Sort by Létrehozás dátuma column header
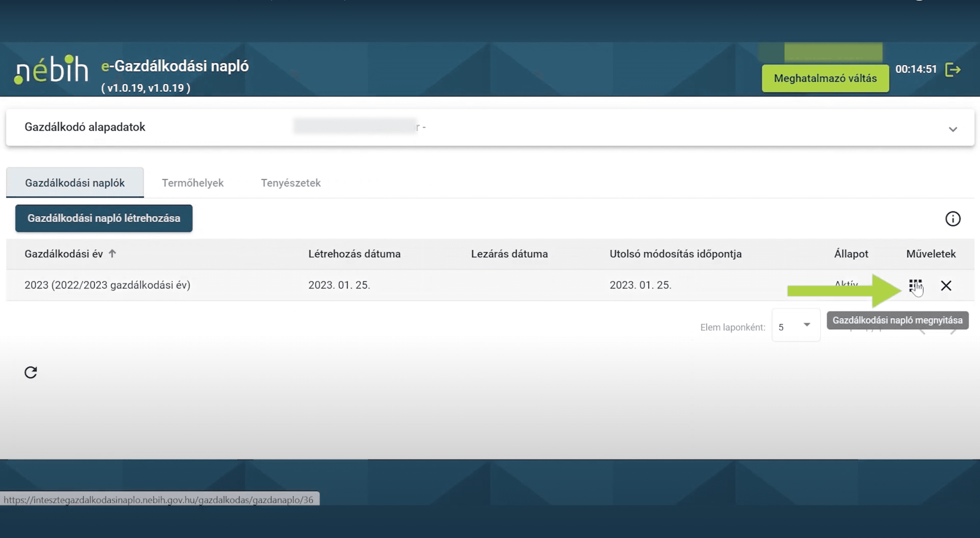Image resolution: width=980 pixels, height=538 pixels. click(354, 254)
